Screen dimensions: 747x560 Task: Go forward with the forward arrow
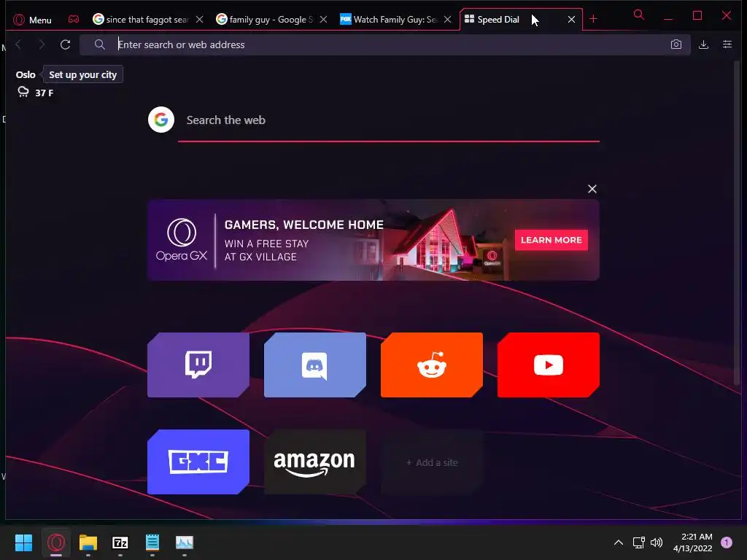[x=42, y=44]
